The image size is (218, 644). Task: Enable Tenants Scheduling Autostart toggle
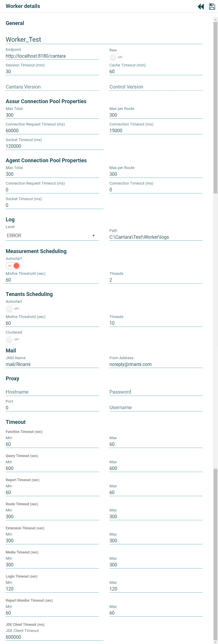tap(13, 309)
